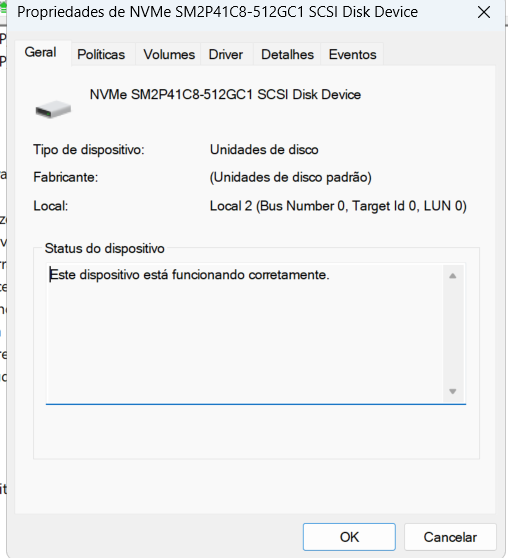Show the Eventos tab
This screenshot has width=508, height=558.
coord(352,54)
